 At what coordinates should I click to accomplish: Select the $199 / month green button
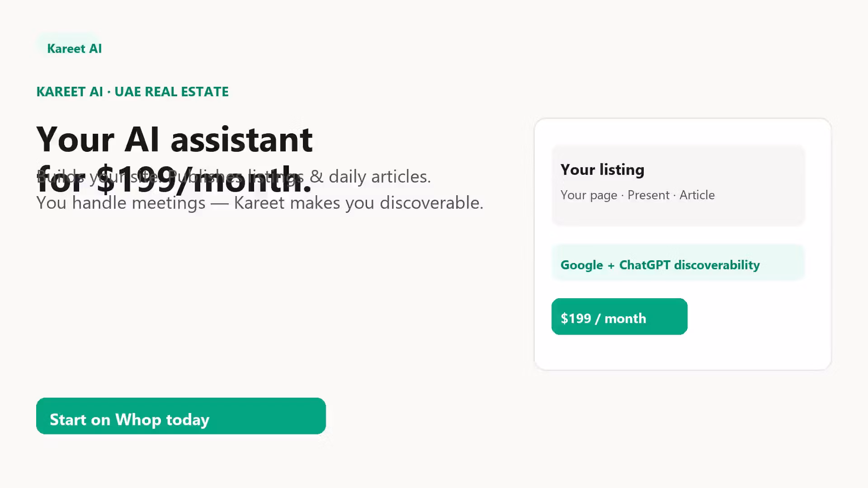point(619,316)
